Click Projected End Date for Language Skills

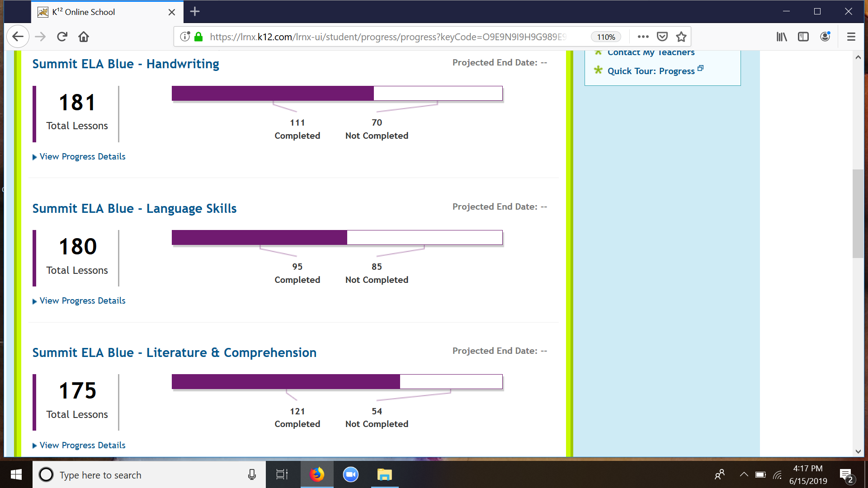click(x=500, y=207)
